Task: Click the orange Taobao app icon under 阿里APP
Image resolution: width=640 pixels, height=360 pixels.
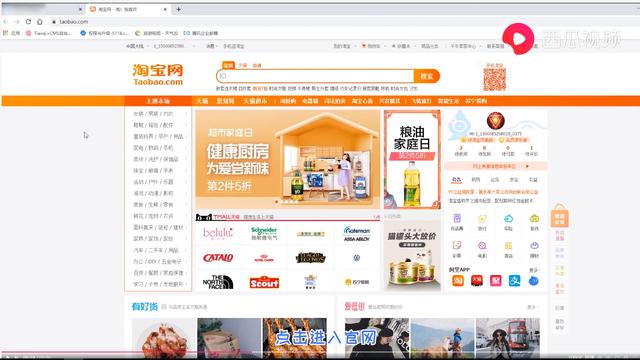Action: (x=458, y=281)
